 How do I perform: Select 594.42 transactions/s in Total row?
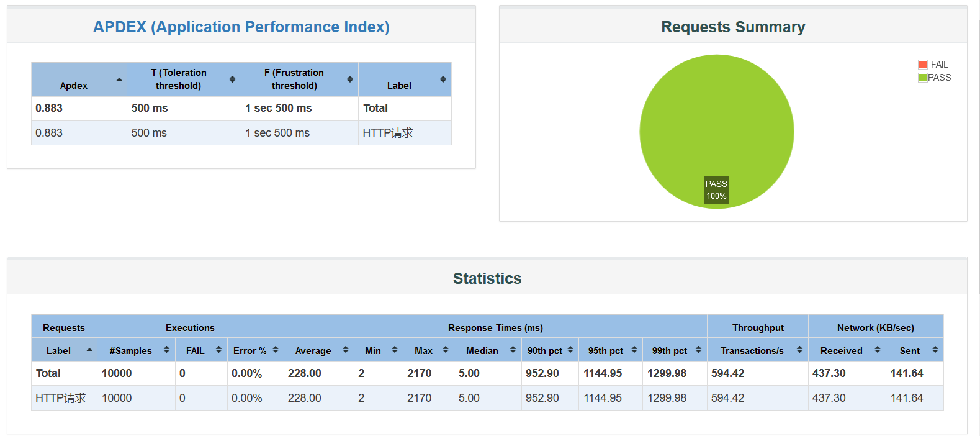tap(728, 373)
